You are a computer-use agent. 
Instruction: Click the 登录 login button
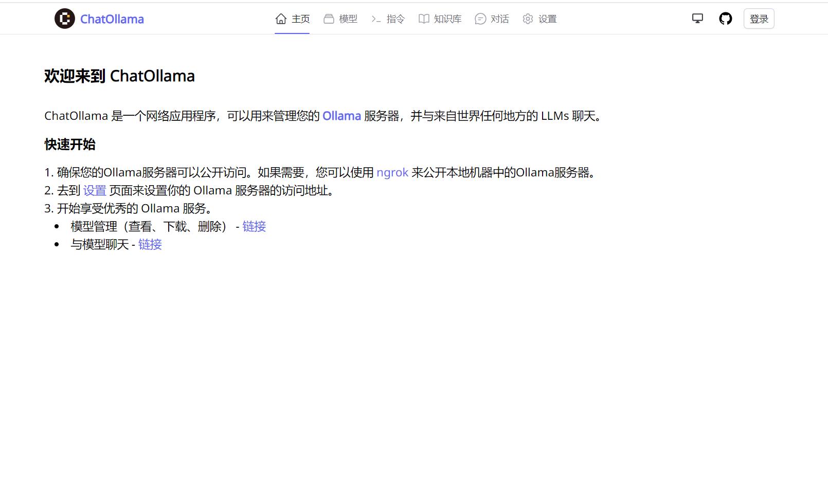(x=759, y=19)
